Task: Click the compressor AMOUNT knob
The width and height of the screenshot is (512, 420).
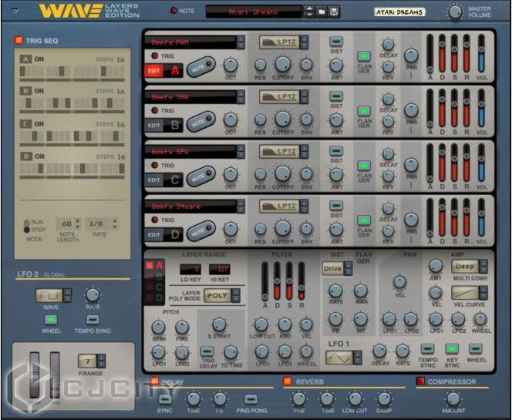Action: tap(453, 398)
